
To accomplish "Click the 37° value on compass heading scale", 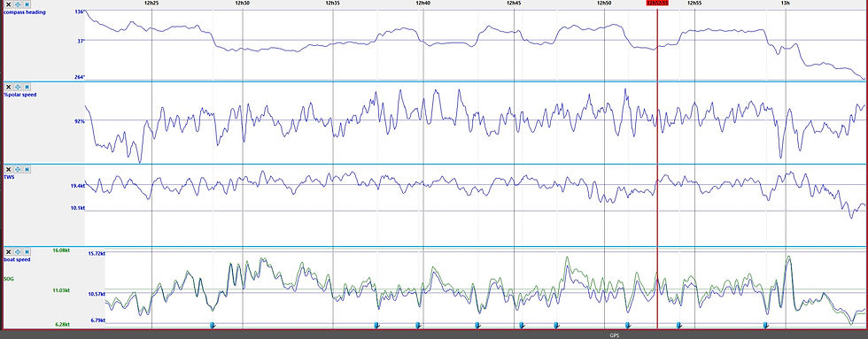I will click(x=81, y=41).
